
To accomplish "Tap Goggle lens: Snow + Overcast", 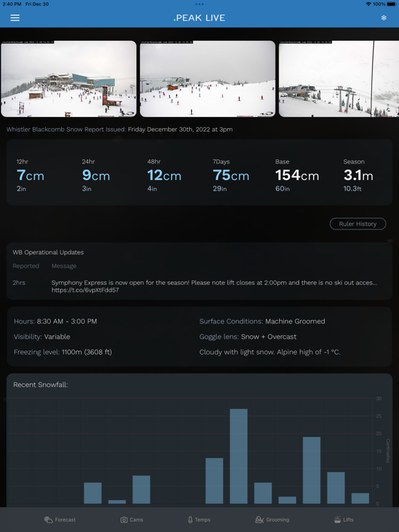I will (x=248, y=337).
